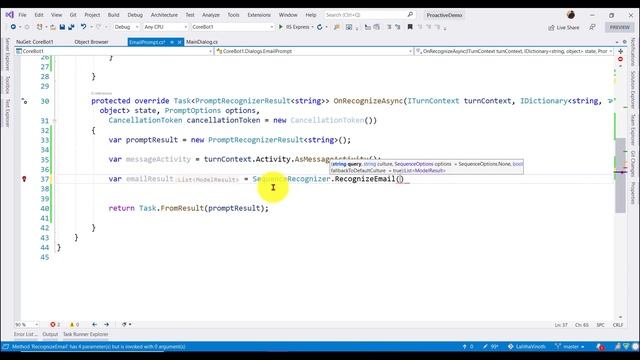This screenshot has width=640, height=360.
Task: Open the IIS Express dropdown arrow
Action: (312, 27)
